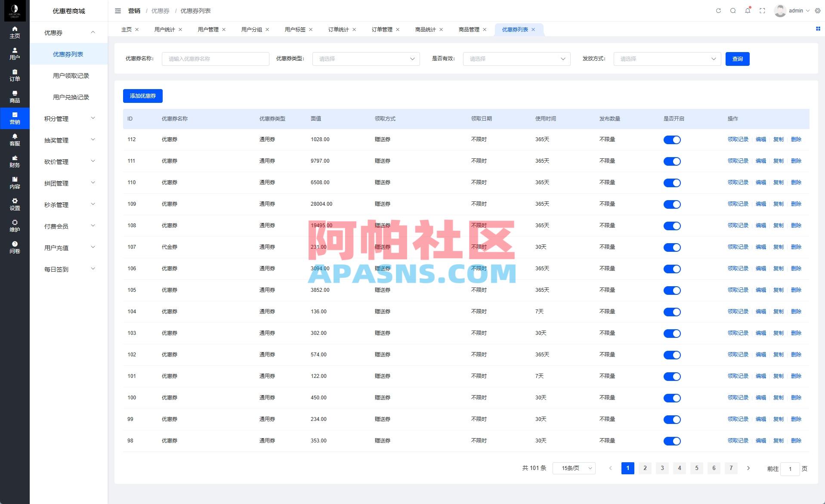Click the 优惠券名称 input field
Image resolution: width=825 pixels, height=504 pixels.
point(215,59)
